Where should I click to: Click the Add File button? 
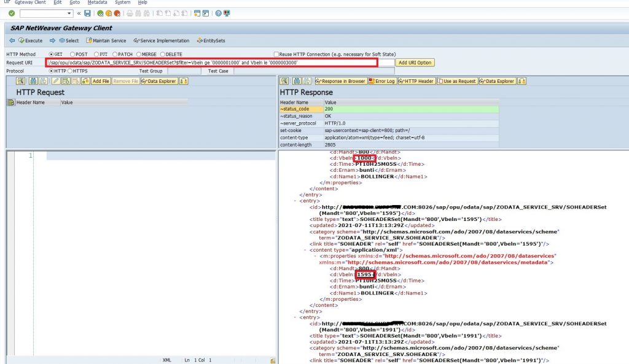(x=101, y=81)
